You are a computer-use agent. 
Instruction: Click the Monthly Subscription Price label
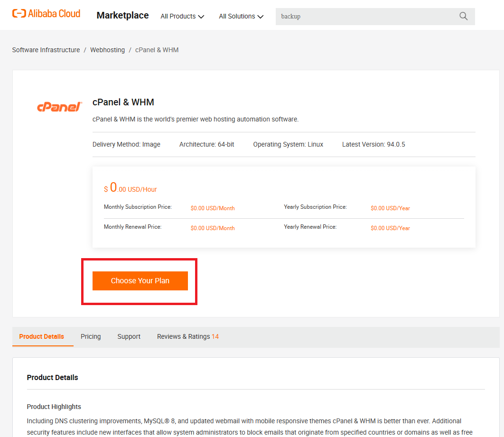click(x=138, y=207)
